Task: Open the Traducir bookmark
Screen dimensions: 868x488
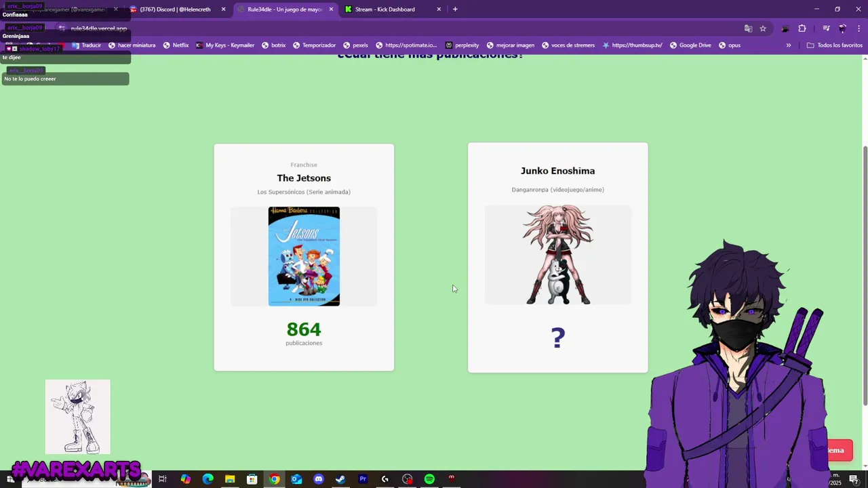Action: [x=86, y=45]
